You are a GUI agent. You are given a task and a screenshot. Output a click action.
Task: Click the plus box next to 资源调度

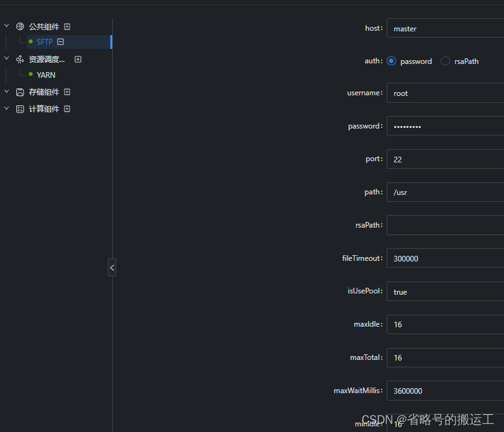click(x=78, y=59)
